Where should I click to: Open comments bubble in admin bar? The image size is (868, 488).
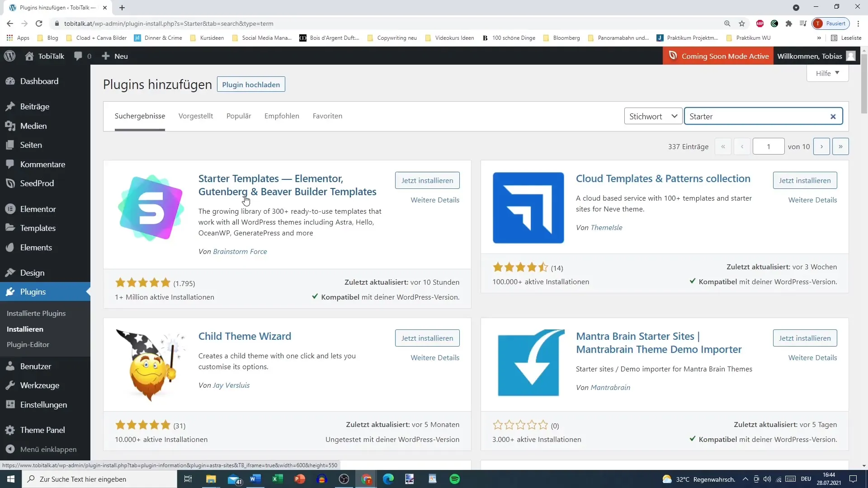(x=83, y=56)
